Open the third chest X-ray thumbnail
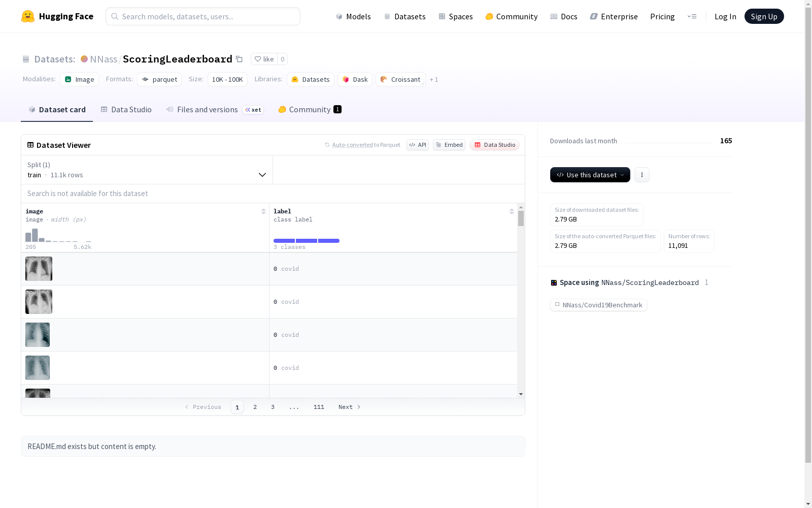The width and height of the screenshot is (812, 508). pyautogui.click(x=38, y=335)
